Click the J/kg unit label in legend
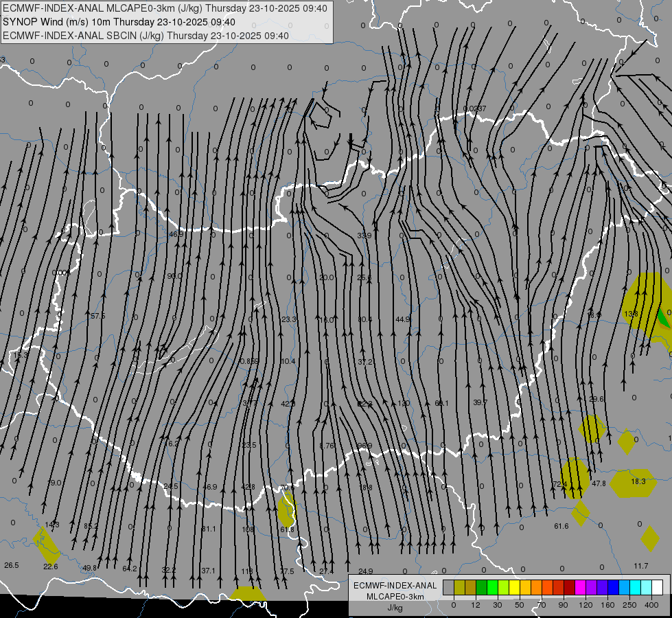The image size is (672, 618). (395, 608)
